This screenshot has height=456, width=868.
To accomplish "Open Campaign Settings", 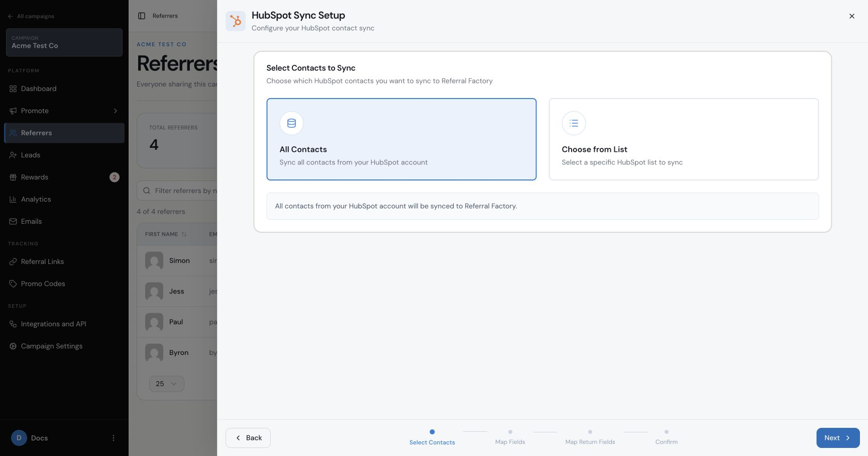I will pyautogui.click(x=64, y=346).
